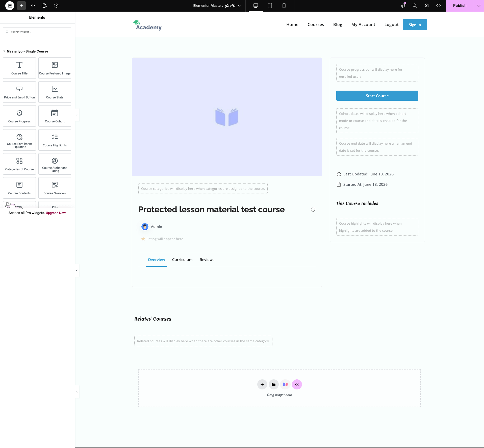Click the course progress bar placeholder box
484x448 pixels.
pos(377,73)
